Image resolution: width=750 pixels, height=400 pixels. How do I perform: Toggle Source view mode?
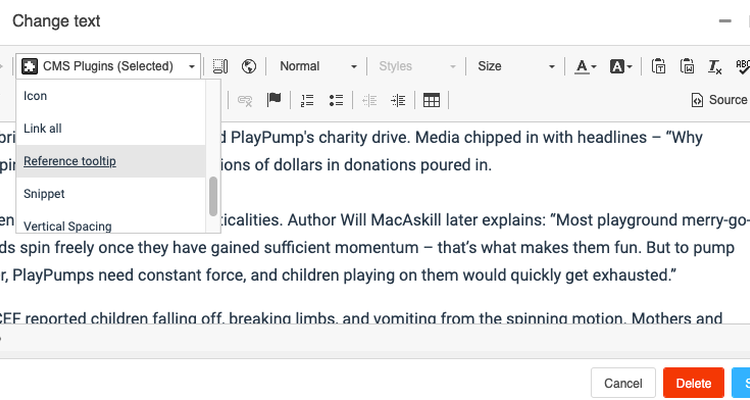point(719,100)
